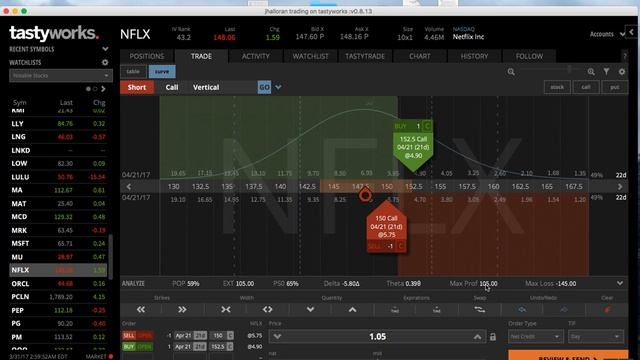Clear the order icon
The image size is (640, 360).
pyautogui.click(x=607, y=310)
